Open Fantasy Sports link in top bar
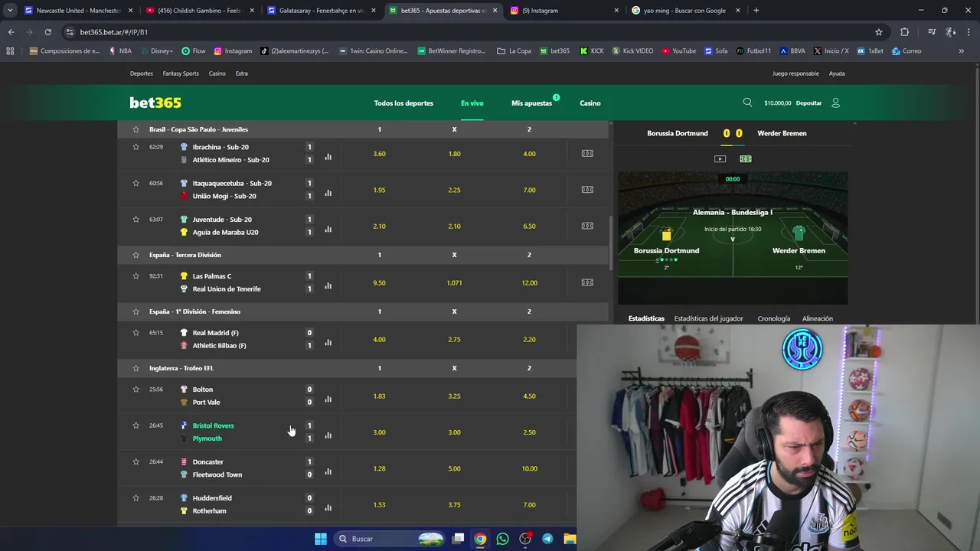This screenshot has height=551, width=980. [181, 73]
